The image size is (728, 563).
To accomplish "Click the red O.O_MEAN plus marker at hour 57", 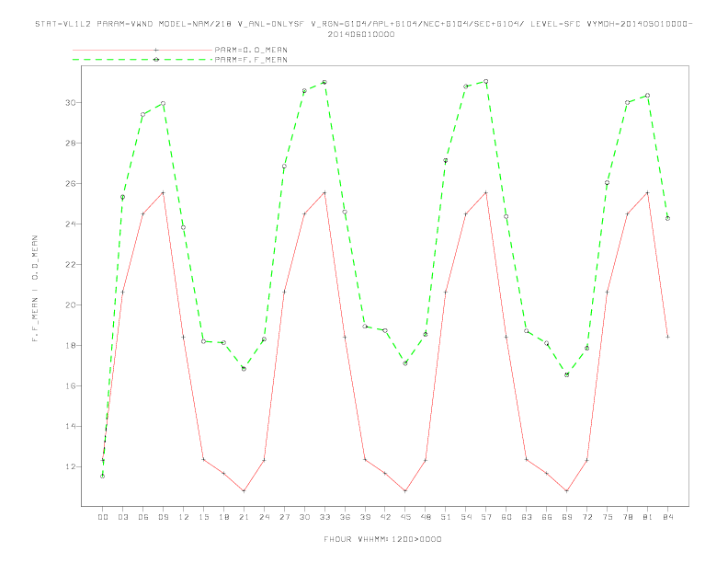I will 486,192.
